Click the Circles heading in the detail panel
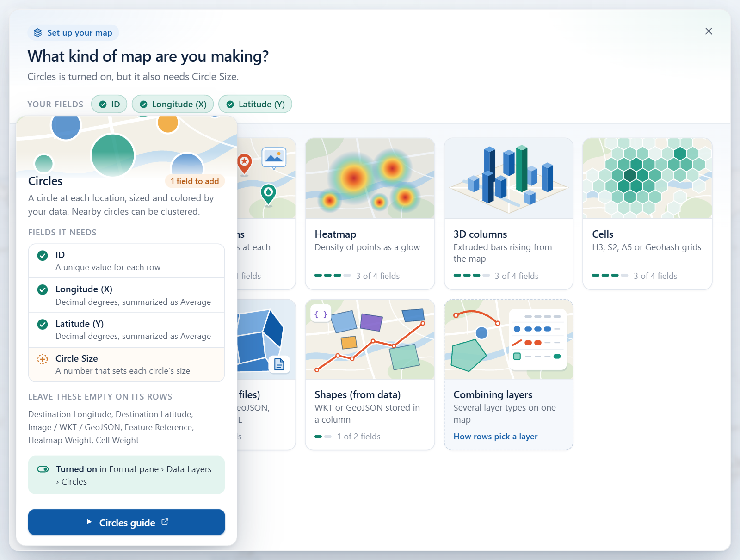Viewport: 740px width, 560px height. pos(45,181)
